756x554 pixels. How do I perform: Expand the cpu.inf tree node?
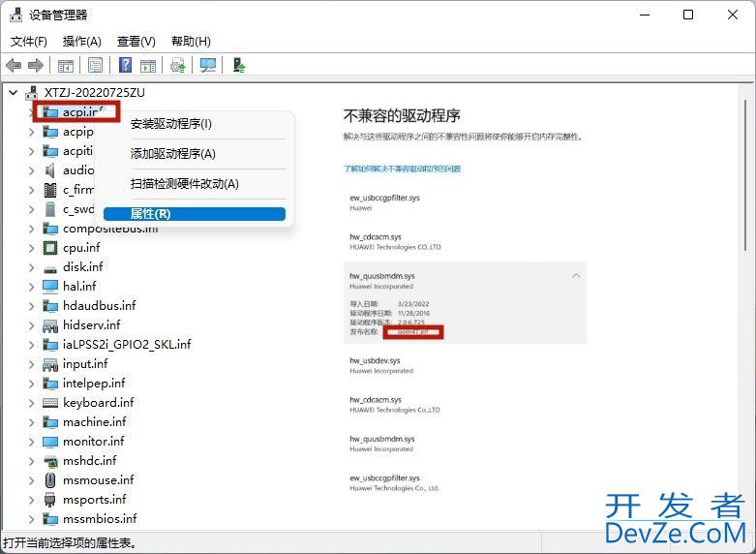31,248
